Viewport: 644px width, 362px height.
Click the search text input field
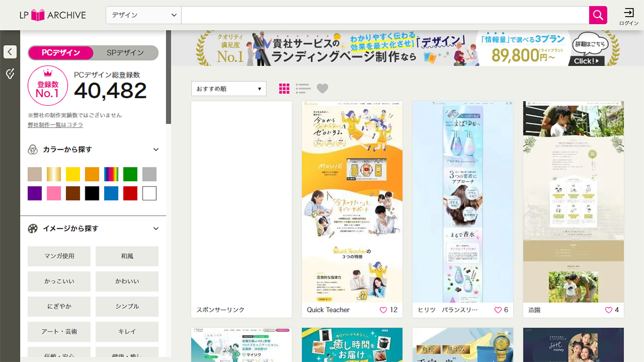pos(384,15)
